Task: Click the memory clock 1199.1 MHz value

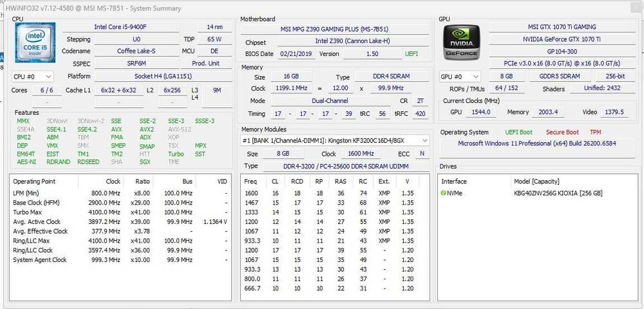Action: (x=291, y=88)
